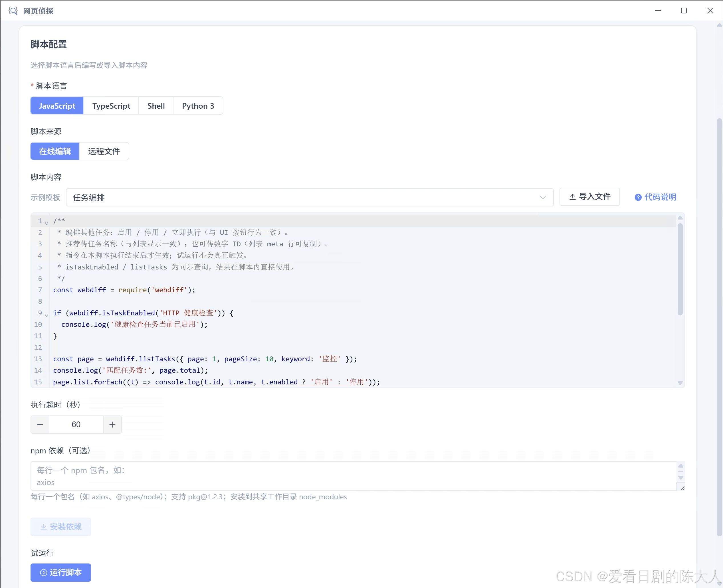The width and height of the screenshot is (723, 588).
Task: Click the 安装依赖 button
Action: (x=61, y=527)
